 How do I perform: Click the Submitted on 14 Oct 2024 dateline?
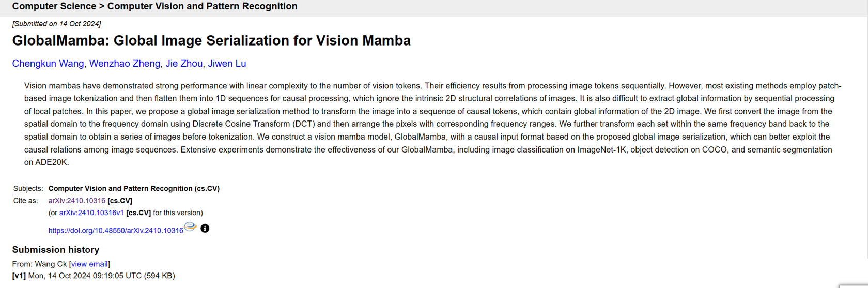click(x=57, y=24)
